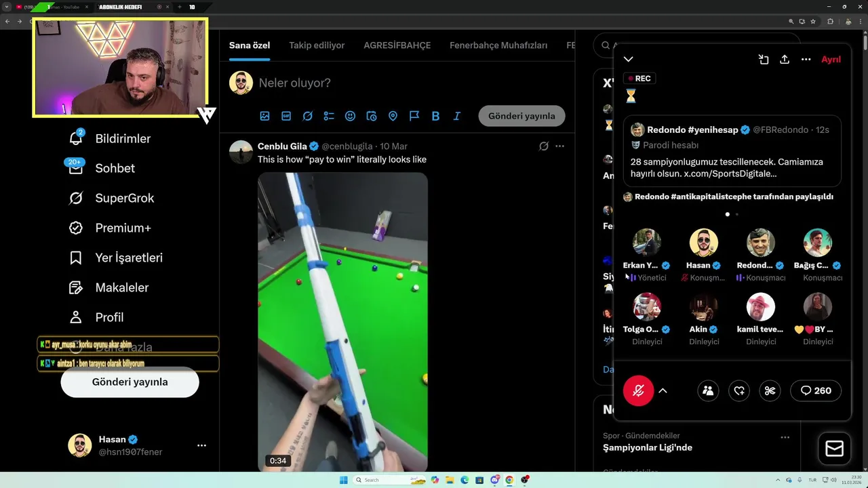Viewport: 868px width, 488px height.
Task: Open the Şampiyonlar Ligi'nde trend
Action: click(648, 447)
